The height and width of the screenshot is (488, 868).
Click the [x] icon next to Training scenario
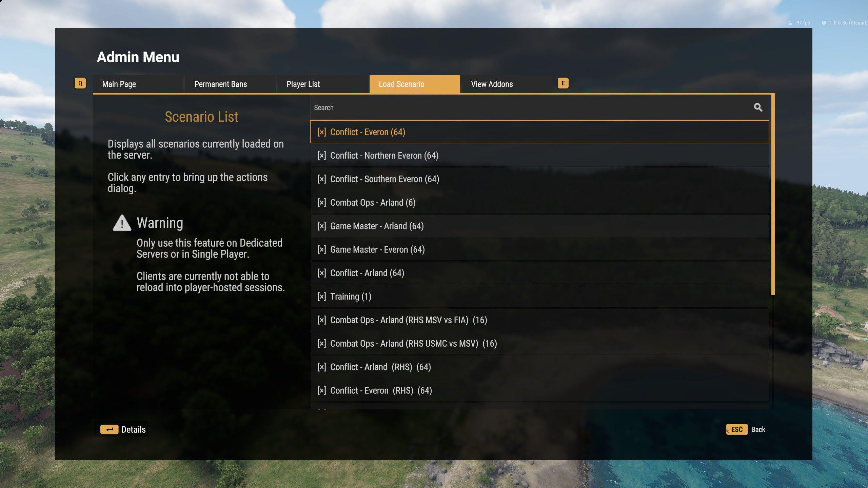(321, 296)
